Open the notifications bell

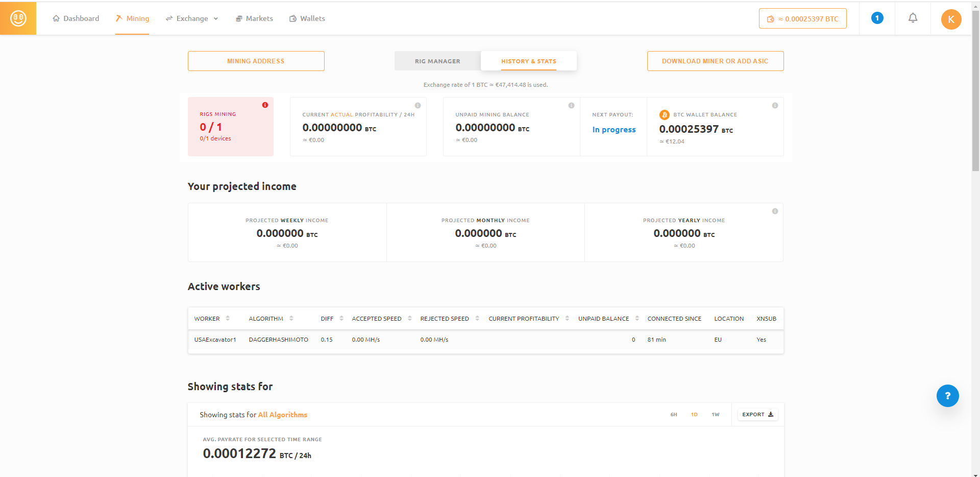[x=913, y=18]
